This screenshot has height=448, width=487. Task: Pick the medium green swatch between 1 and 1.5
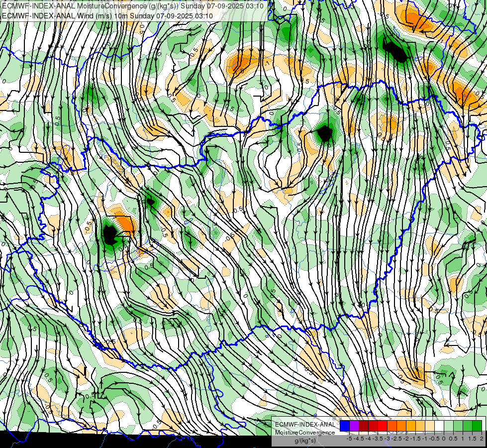point(468,426)
